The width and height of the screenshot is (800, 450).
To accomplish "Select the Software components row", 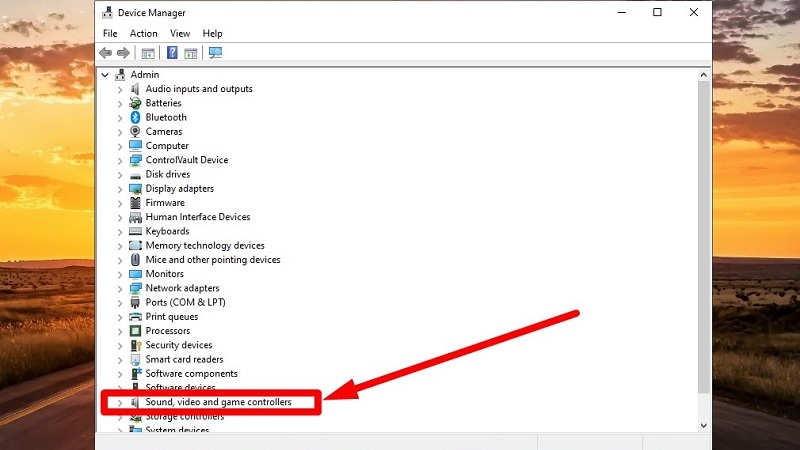I will [x=191, y=374].
